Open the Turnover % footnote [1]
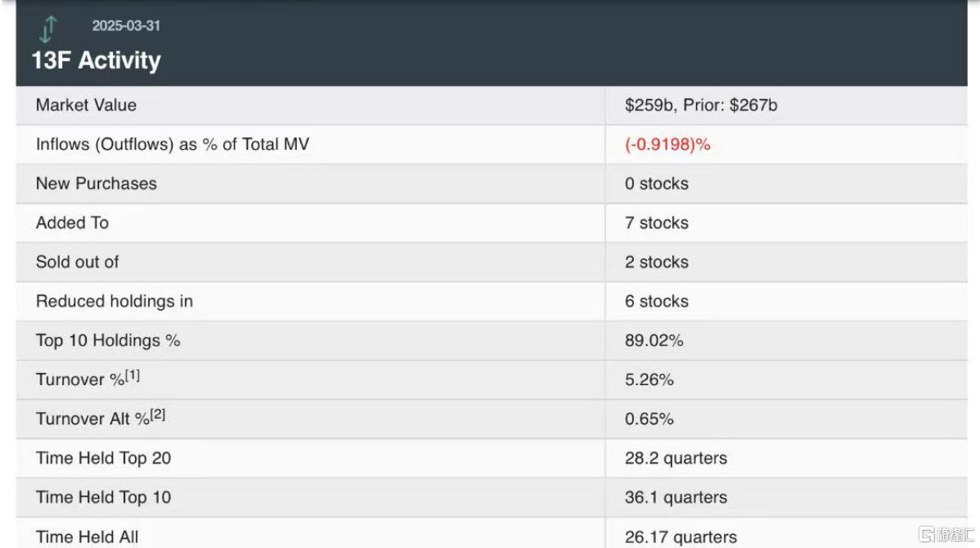 133,375
